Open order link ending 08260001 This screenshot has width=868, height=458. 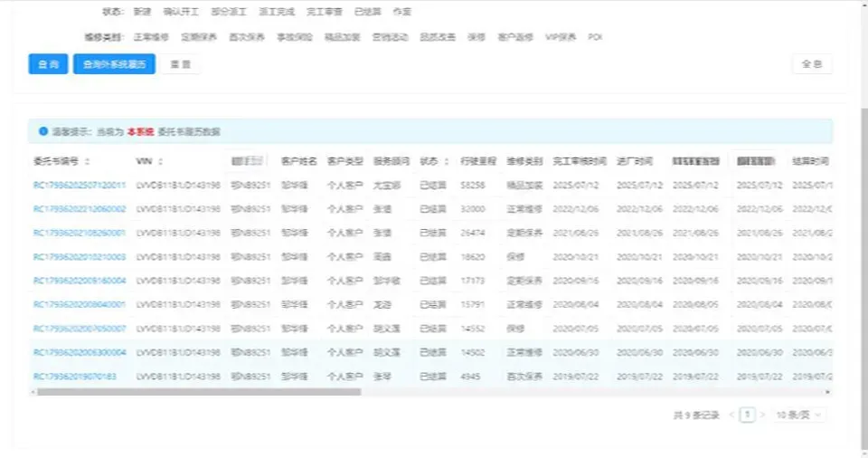[80, 233]
